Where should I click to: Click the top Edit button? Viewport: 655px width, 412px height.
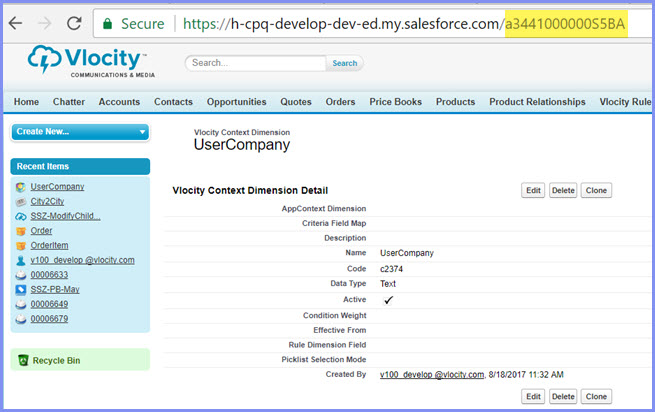tap(533, 191)
